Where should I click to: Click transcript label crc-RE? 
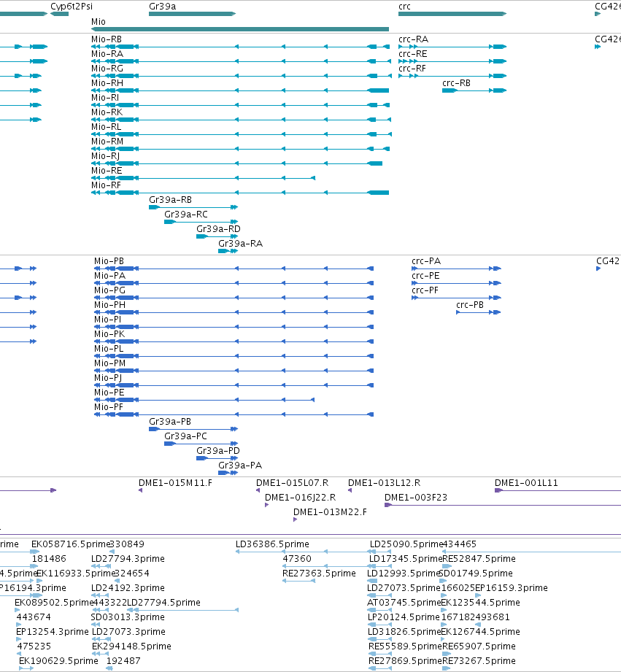point(413,54)
